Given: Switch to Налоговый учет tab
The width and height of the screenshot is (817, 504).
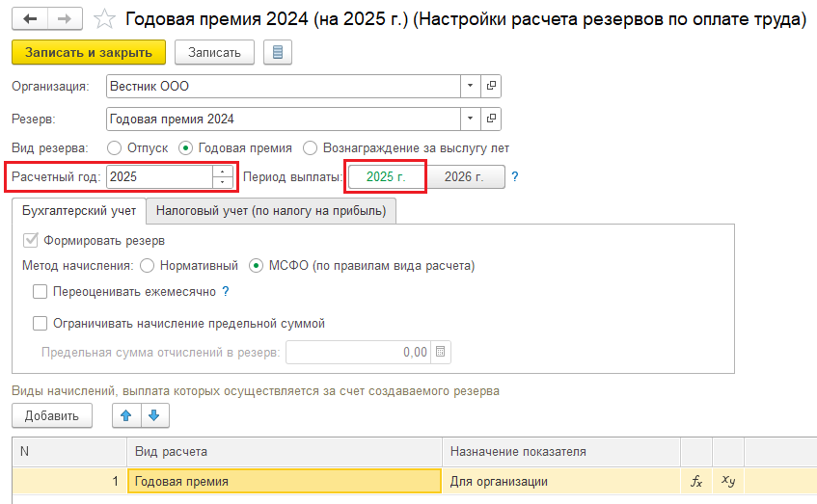Looking at the screenshot, I should tap(271, 210).
